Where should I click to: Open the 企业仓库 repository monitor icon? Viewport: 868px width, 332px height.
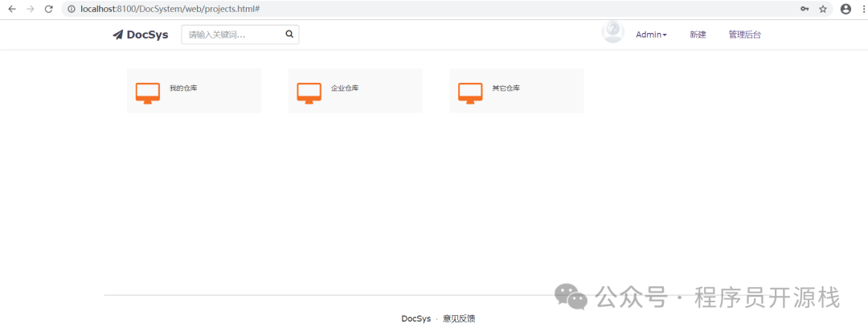tap(309, 92)
